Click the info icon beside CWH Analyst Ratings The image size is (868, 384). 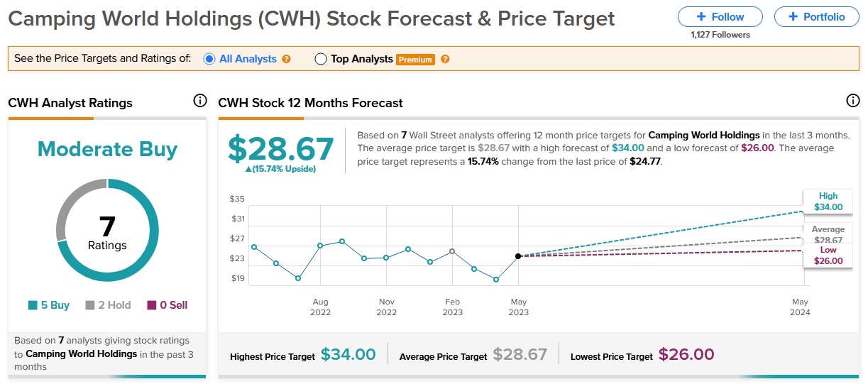click(200, 101)
